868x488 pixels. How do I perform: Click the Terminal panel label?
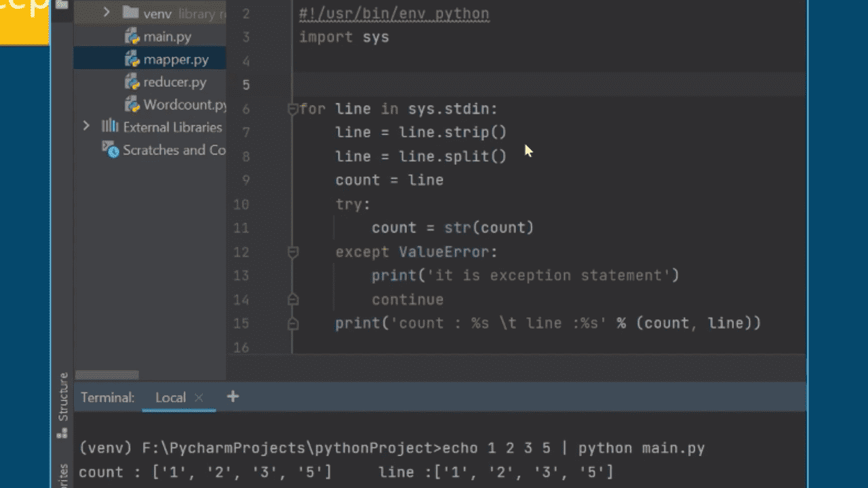[x=107, y=398]
